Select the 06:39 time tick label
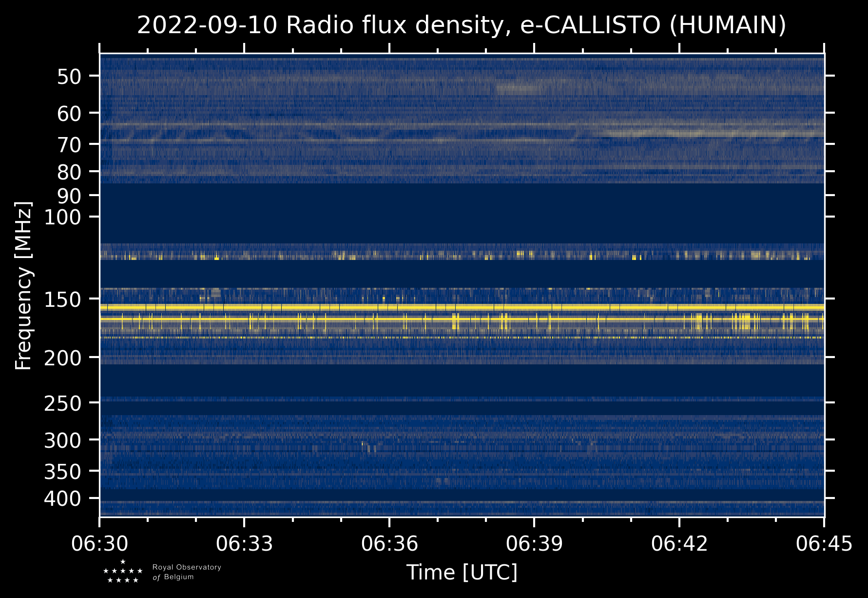 534,543
